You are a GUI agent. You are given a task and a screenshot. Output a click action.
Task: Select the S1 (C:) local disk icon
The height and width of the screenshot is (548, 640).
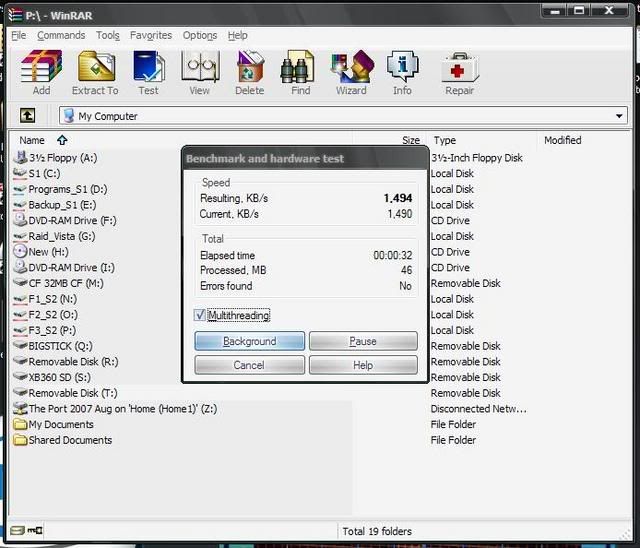click(20, 173)
